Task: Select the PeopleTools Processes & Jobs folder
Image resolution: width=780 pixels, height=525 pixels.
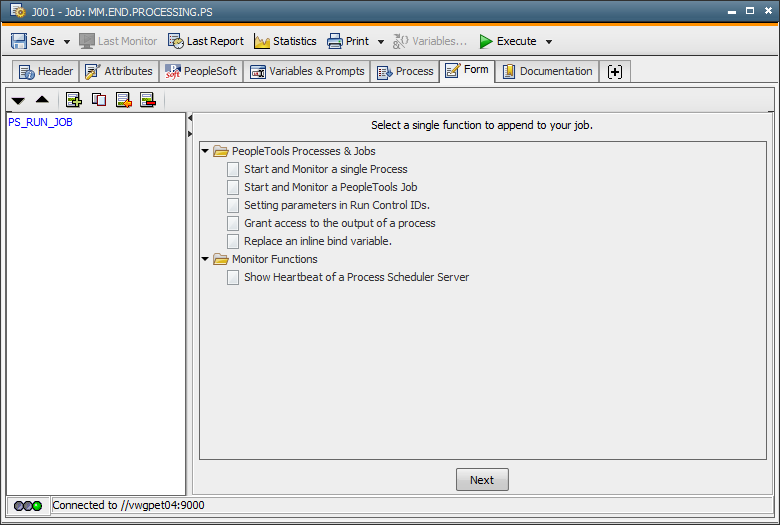Action: [303, 151]
